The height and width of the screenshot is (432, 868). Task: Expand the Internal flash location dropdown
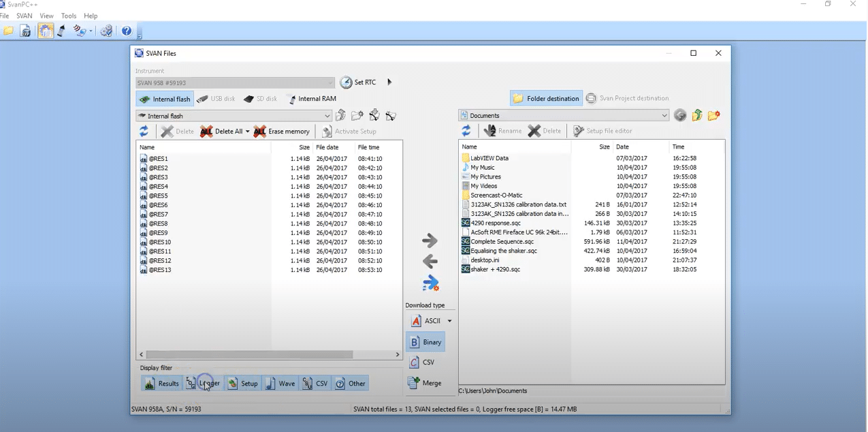click(x=327, y=117)
